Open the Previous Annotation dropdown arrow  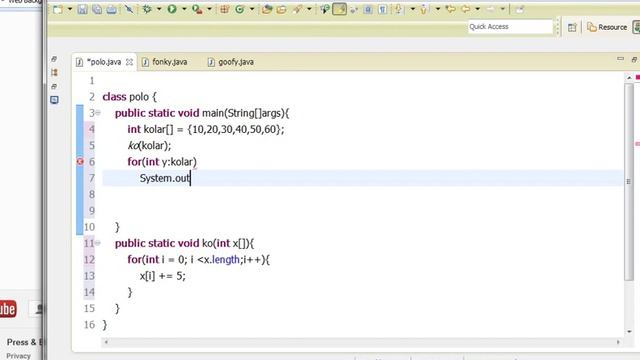(437, 9)
